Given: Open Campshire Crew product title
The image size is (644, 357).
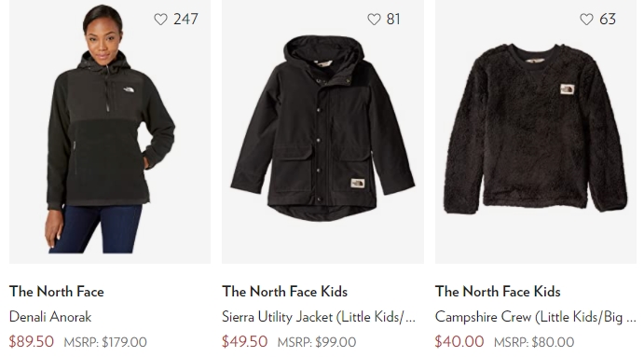Looking at the screenshot, I should click(x=536, y=317).
